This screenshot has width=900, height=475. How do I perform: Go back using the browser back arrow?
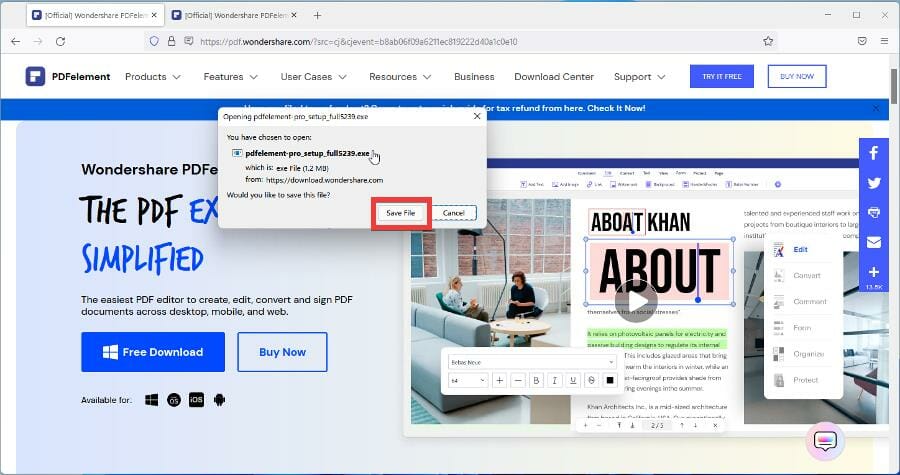[x=15, y=41]
